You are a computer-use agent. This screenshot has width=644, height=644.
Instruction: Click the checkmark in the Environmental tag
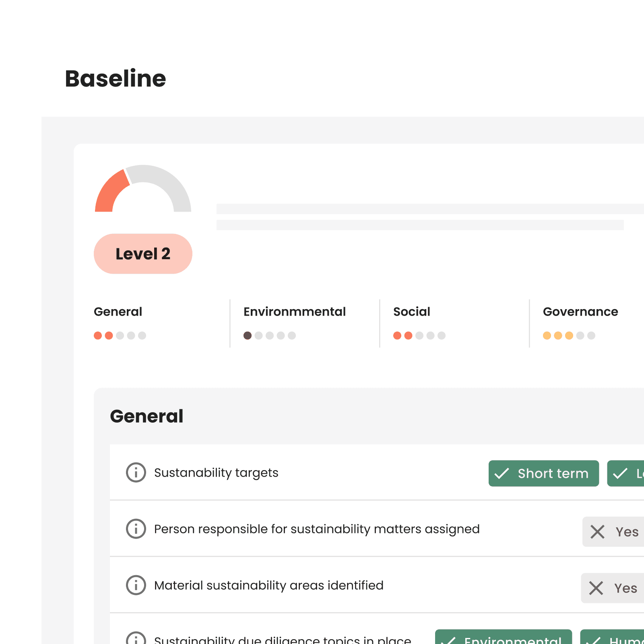coord(451,640)
